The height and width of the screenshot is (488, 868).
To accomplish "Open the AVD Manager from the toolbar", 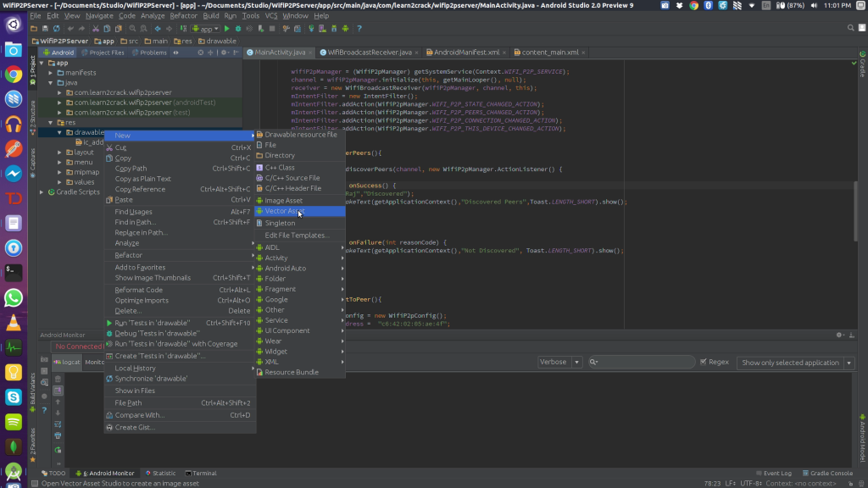I will coord(322,28).
